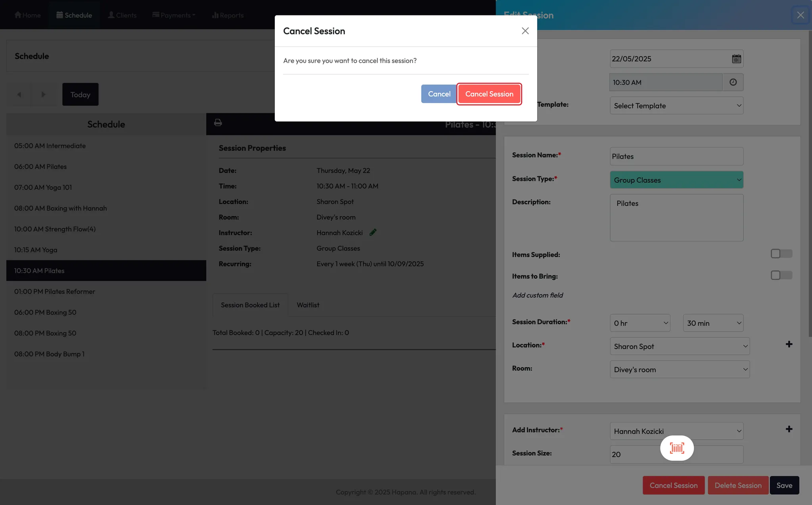Viewport: 812px width, 505px height.
Task: Open the 30 min duration dropdown
Action: pos(713,323)
